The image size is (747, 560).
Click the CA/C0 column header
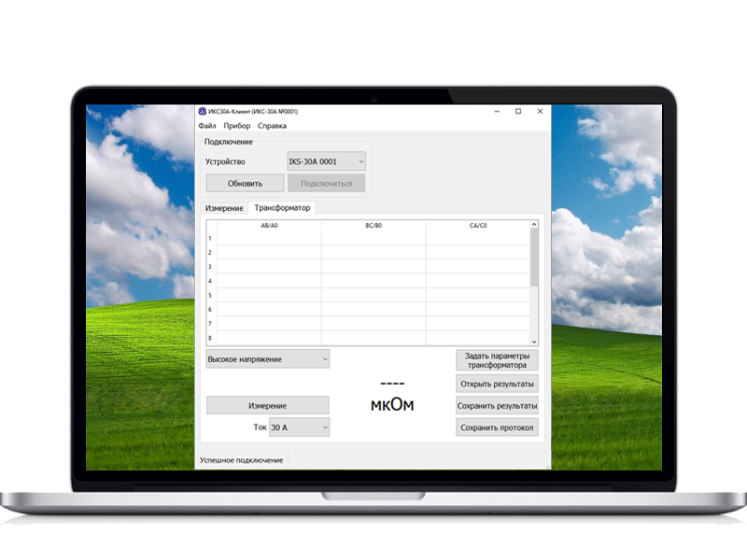pyautogui.click(x=478, y=226)
